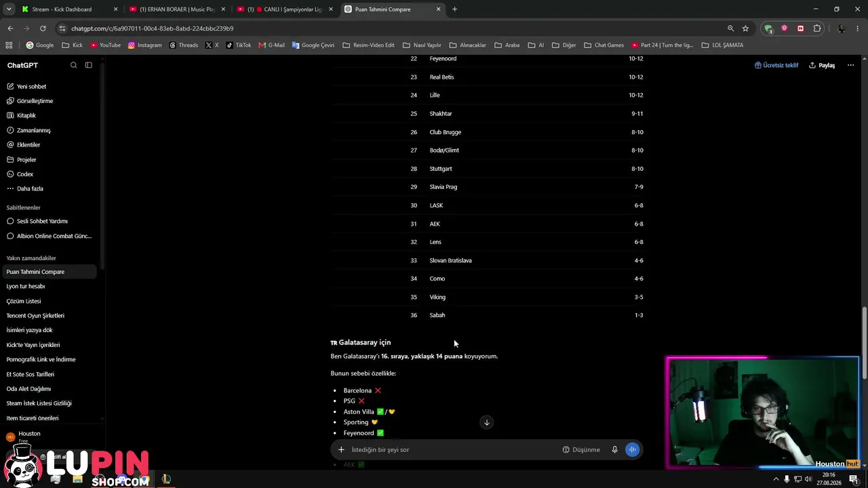Image resolution: width=868 pixels, height=488 pixels.
Task: Open the Çözüm Listesi chat
Action: (49, 301)
